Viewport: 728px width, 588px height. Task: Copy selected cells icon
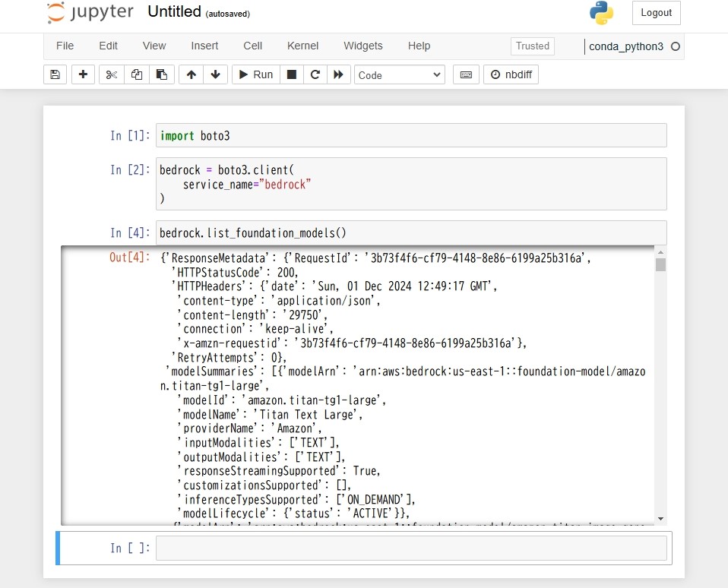point(137,74)
